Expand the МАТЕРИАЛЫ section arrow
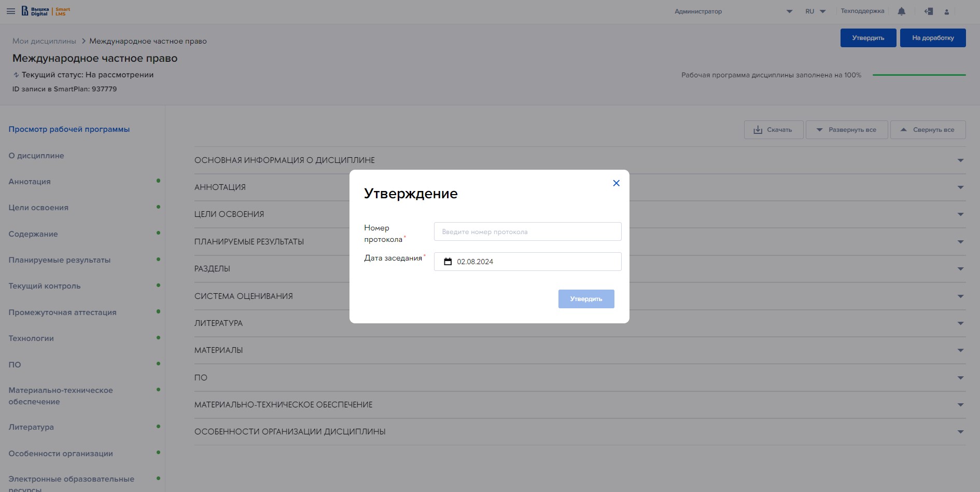The width and height of the screenshot is (980, 492). click(x=960, y=350)
